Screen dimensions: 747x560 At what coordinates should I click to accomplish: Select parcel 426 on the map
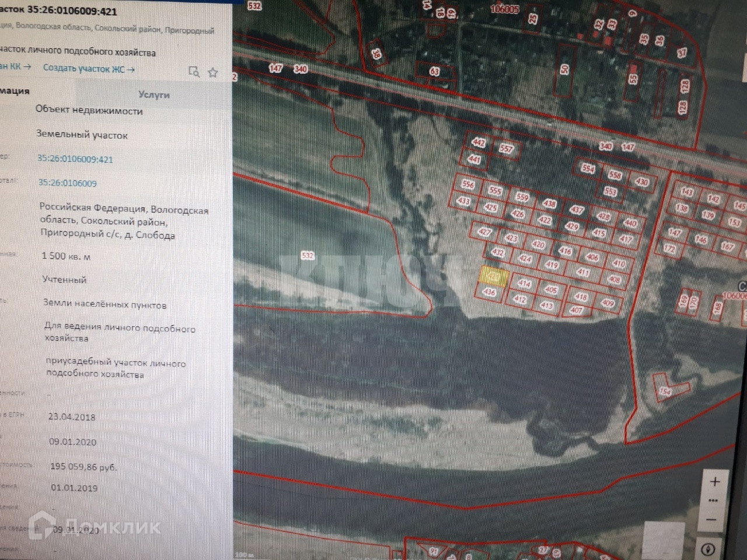[518, 214]
